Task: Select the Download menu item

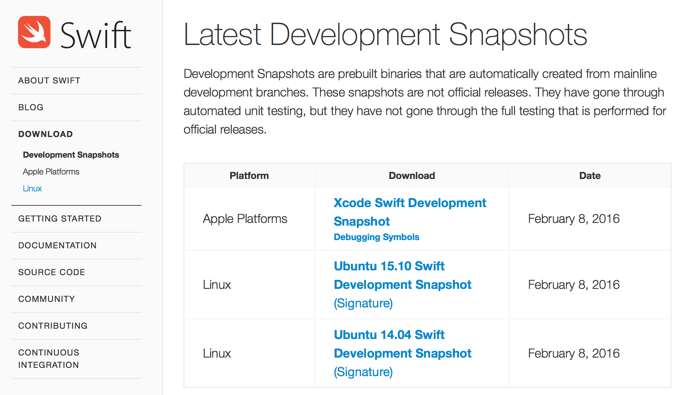Action: 46,134
